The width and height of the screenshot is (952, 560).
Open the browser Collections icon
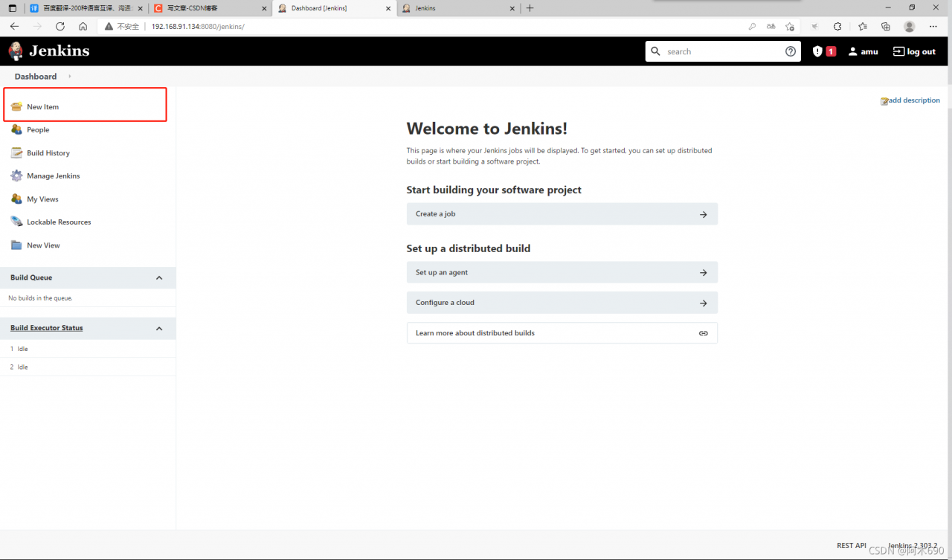coord(886,26)
